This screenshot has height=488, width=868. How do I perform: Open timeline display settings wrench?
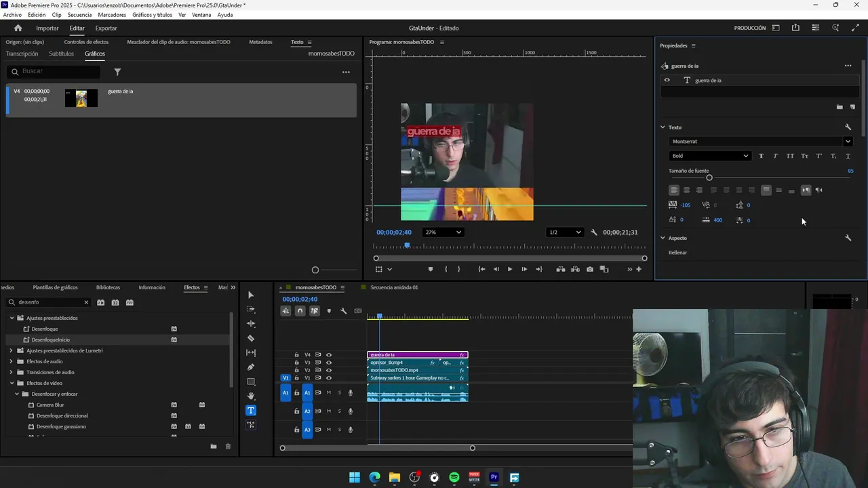click(343, 311)
